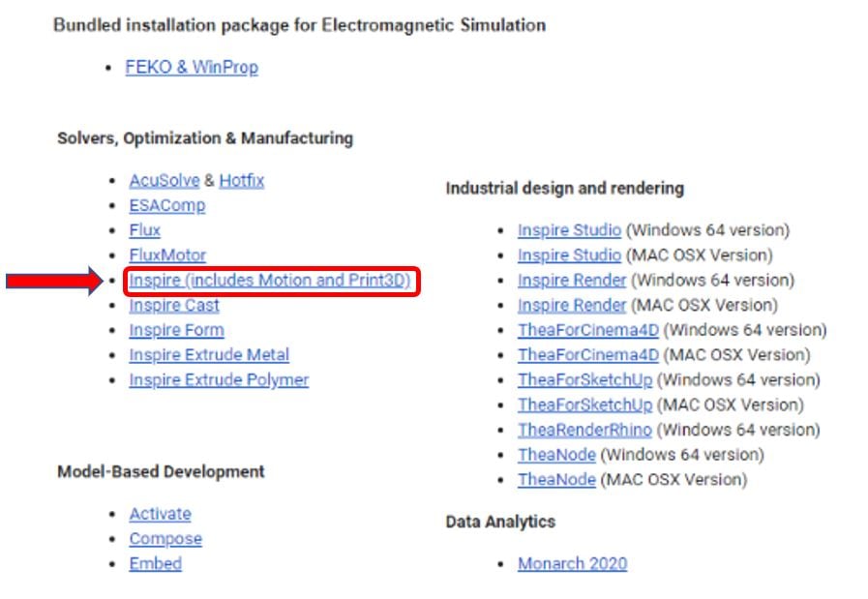The height and width of the screenshot is (599, 868).
Task: Open the FEKO & WinProp link
Action: 192,67
